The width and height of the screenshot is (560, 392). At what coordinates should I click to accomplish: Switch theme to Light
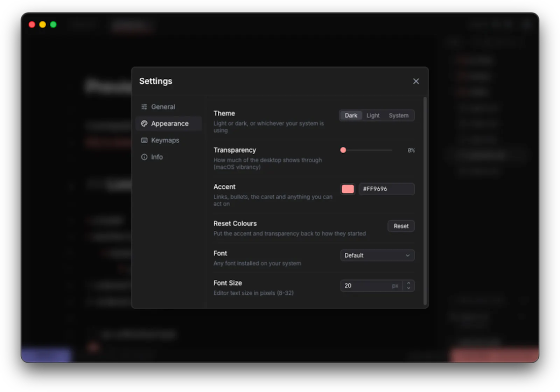(x=373, y=115)
